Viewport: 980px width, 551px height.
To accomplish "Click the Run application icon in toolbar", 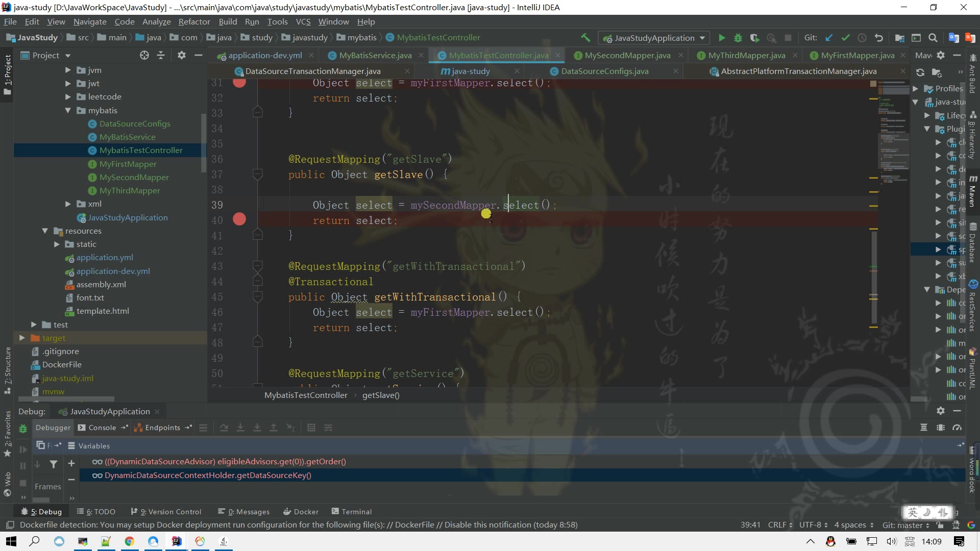I will point(722,38).
